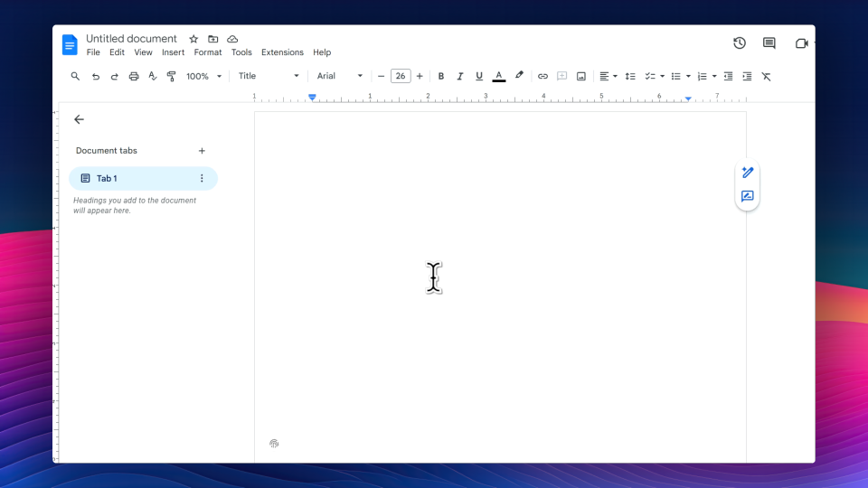
Task: Click the suggest edits icon on right edge
Action: click(748, 196)
